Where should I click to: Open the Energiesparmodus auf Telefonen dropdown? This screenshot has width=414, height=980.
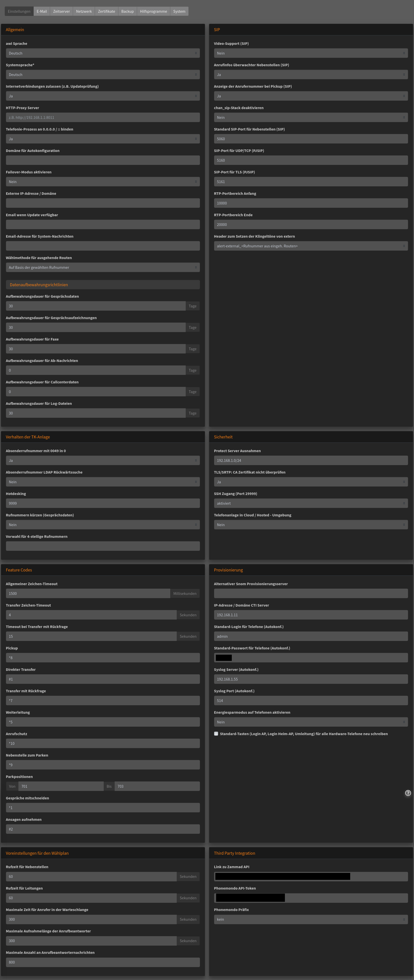click(311, 722)
